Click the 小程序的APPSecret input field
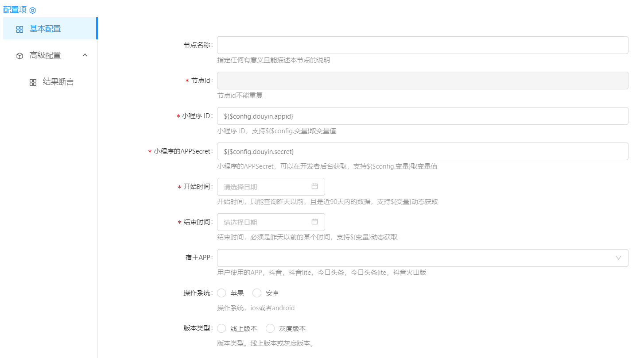 (422, 151)
